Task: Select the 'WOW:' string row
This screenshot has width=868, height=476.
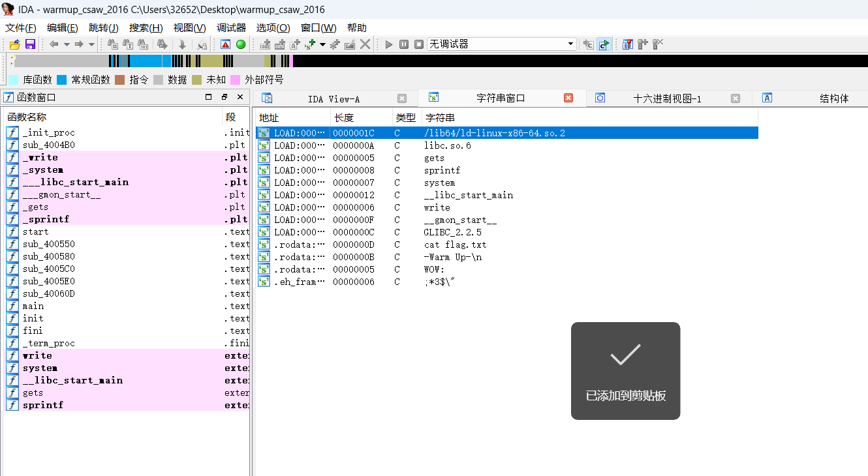Action: (506, 270)
